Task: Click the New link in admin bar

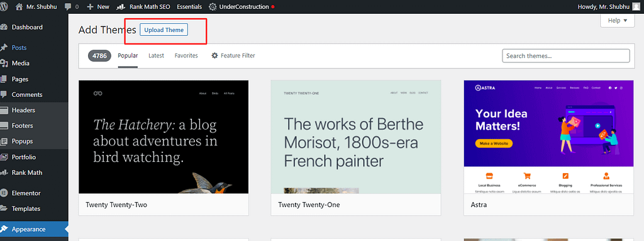Action: tap(103, 7)
